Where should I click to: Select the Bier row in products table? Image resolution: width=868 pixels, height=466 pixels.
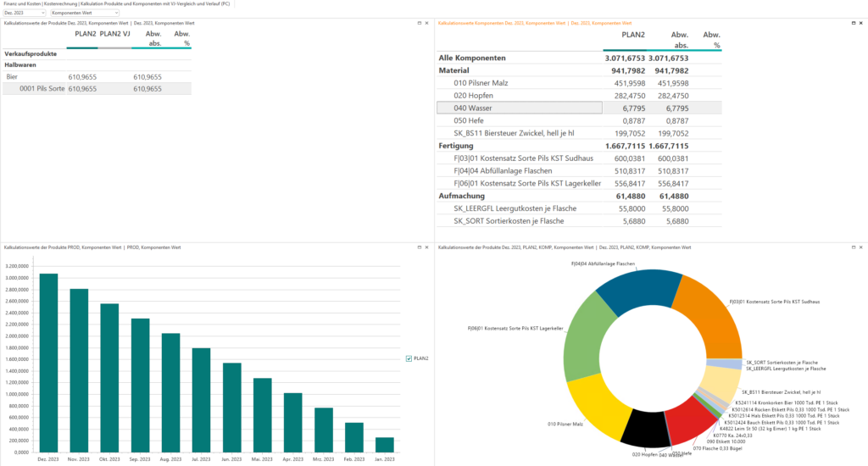[x=97, y=77]
